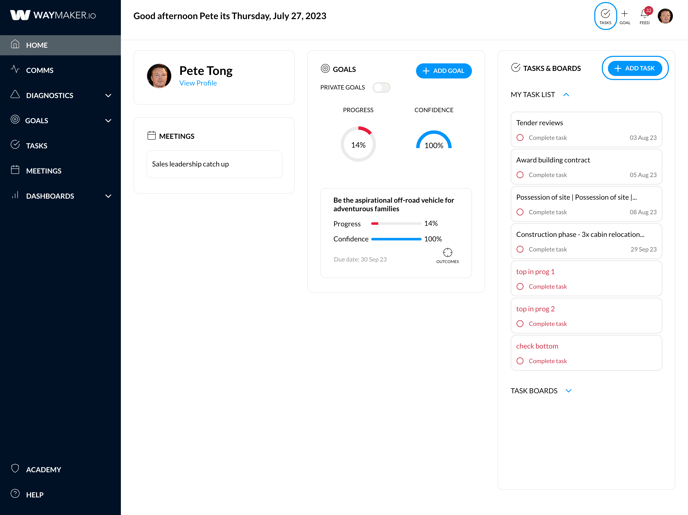Click the Help question mark icon
This screenshot has width=688, height=515.
15,494
